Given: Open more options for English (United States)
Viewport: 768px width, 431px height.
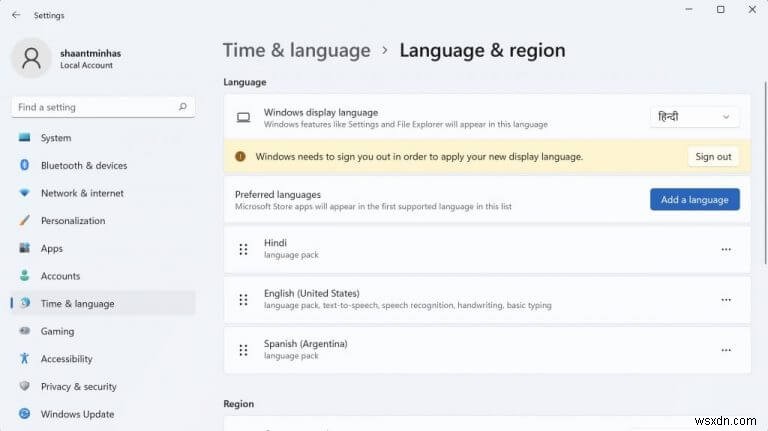Looking at the screenshot, I should pyautogui.click(x=726, y=299).
